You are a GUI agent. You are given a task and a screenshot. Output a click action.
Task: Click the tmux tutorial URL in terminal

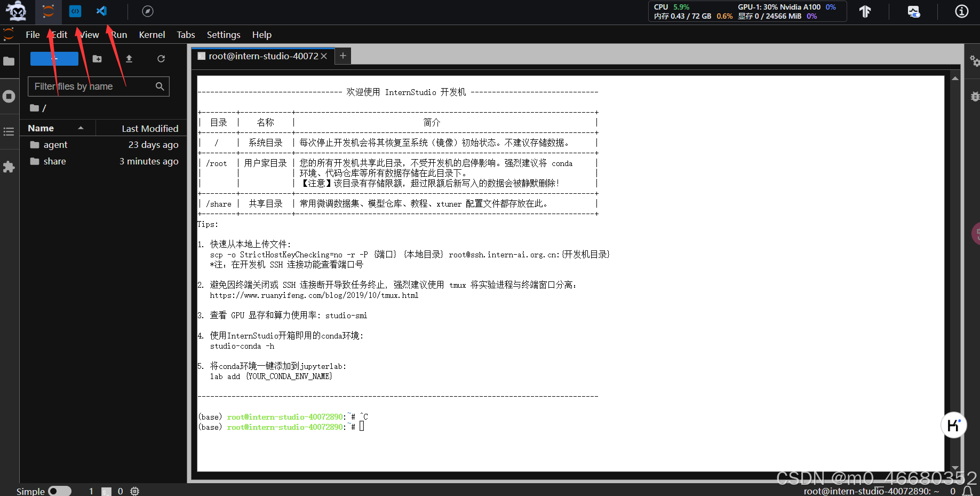[314, 295]
